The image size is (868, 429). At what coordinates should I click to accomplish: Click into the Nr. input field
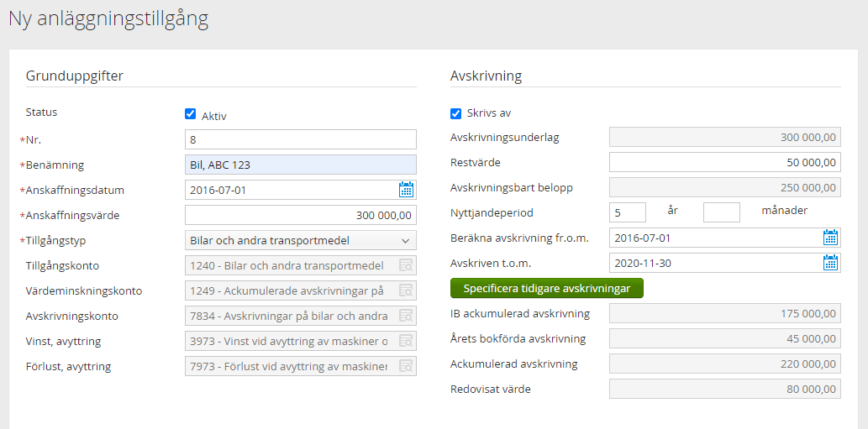click(300, 139)
